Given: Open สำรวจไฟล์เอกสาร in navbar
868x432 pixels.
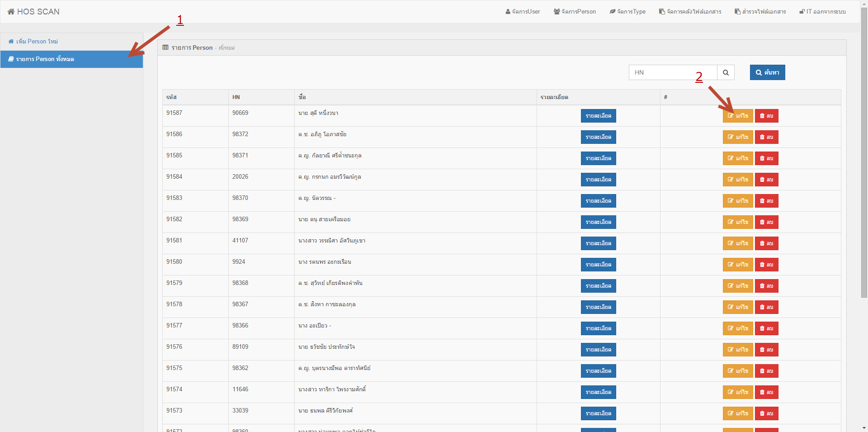Looking at the screenshot, I should click(x=760, y=12).
